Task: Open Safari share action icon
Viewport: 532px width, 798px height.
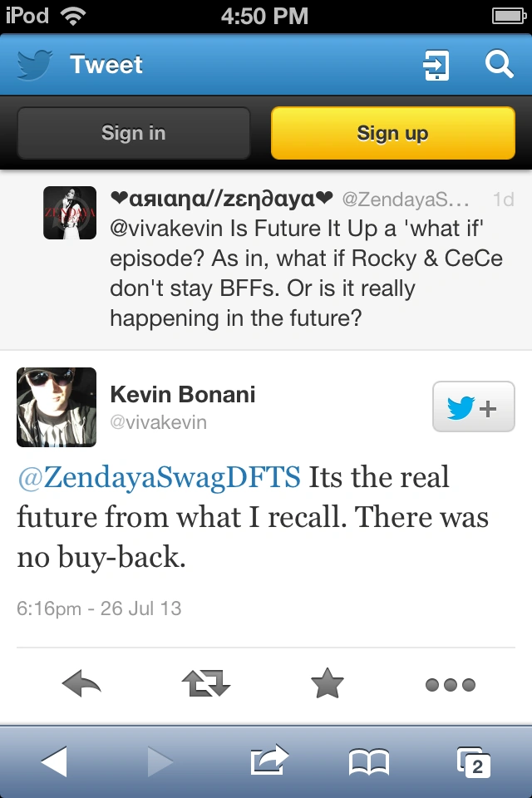Action: click(268, 761)
